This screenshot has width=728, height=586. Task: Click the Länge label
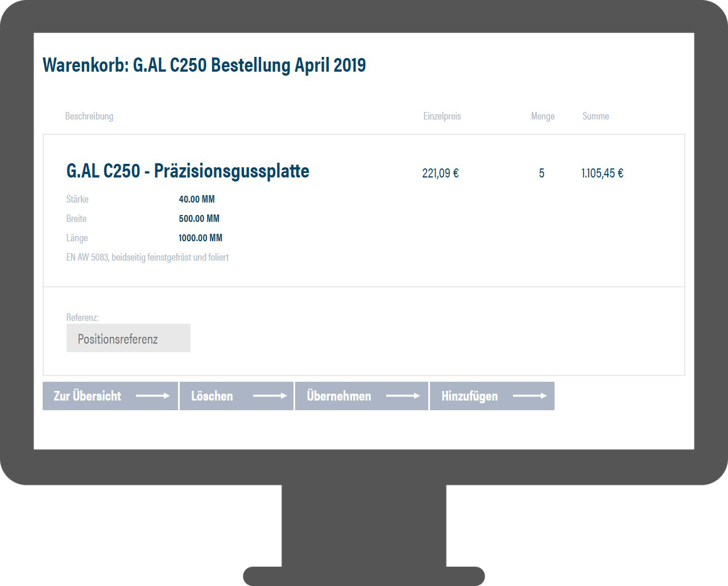pyautogui.click(x=77, y=238)
